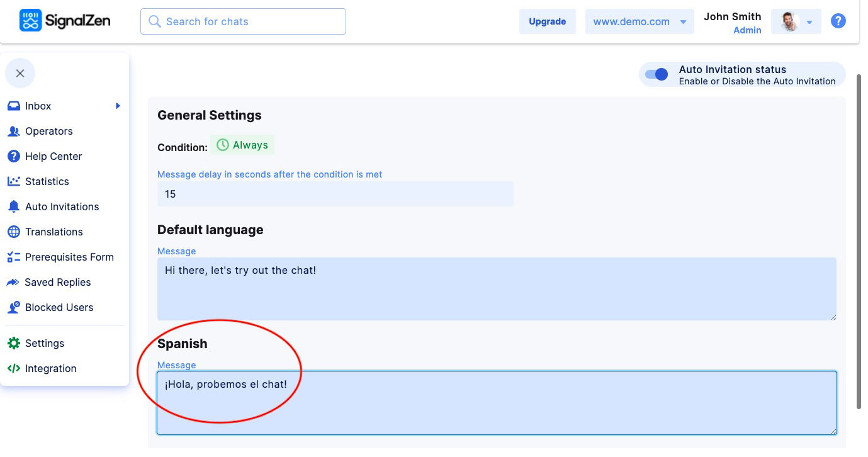Screen dimensions: 868x457
Task: Open the www.demo.com site dropdown
Action: click(639, 21)
